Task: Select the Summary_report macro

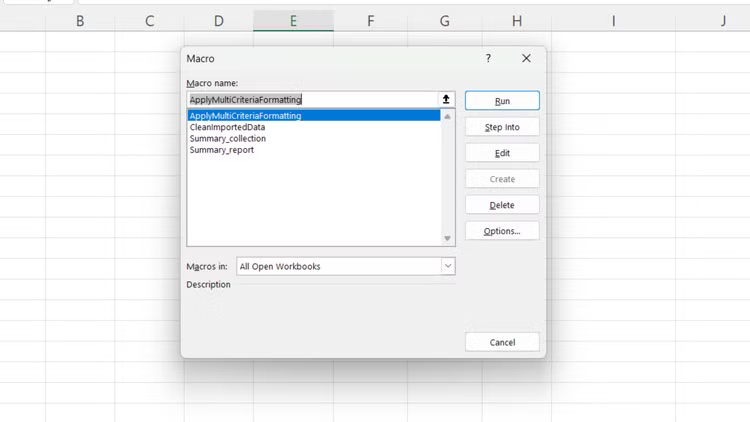Action: 314,150
